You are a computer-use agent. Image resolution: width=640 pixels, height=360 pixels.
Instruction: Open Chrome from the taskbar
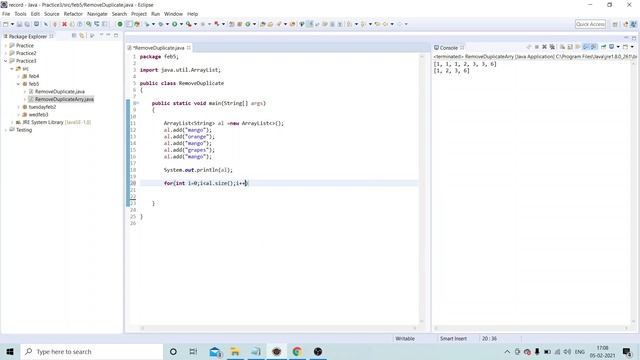pyautogui.click(x=297, y=351)
